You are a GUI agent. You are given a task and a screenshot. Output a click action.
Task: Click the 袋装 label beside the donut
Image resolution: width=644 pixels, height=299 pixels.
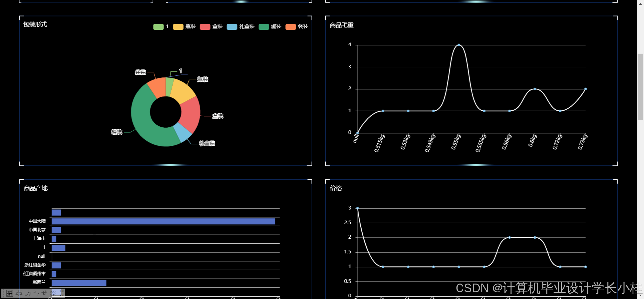pyautogui.click(x=140, y=72)
